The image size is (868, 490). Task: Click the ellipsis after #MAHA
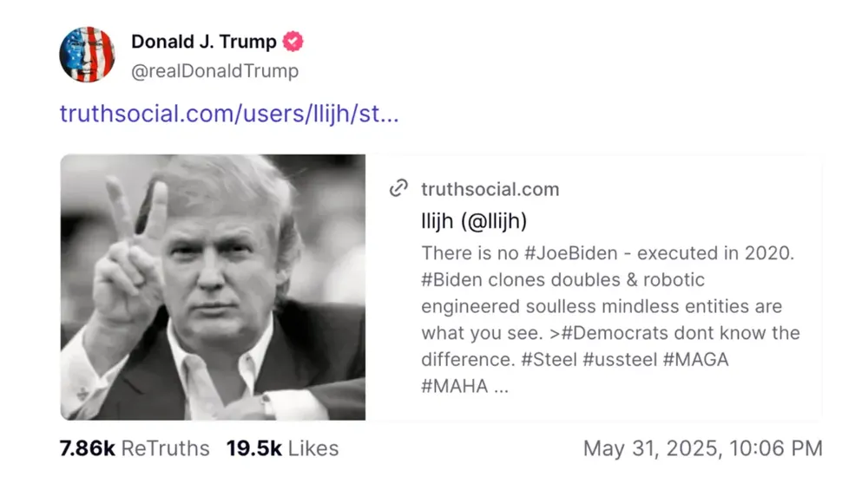click(501, 387)
